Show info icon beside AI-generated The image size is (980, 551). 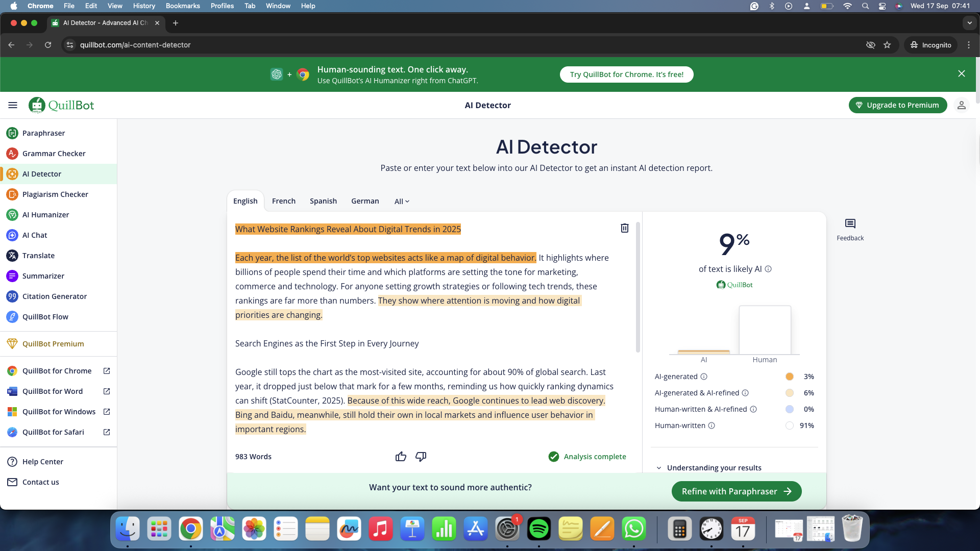[x=704, y=377]
